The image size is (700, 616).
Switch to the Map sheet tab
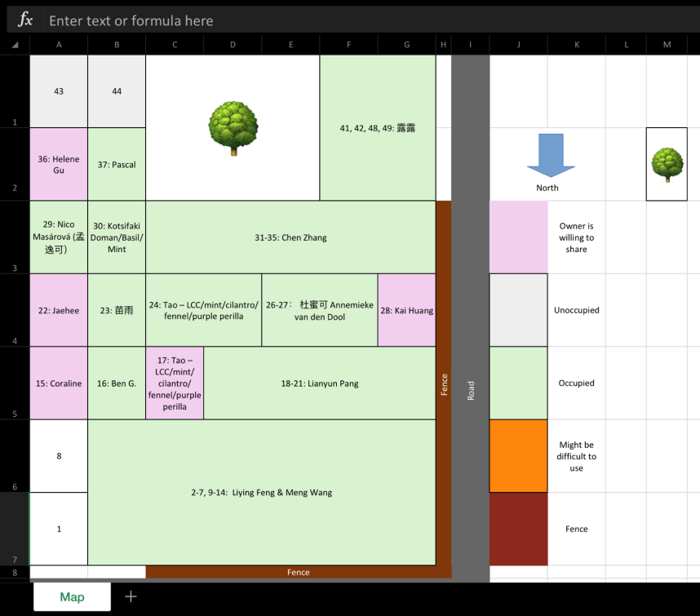click(x=71, y=596)
